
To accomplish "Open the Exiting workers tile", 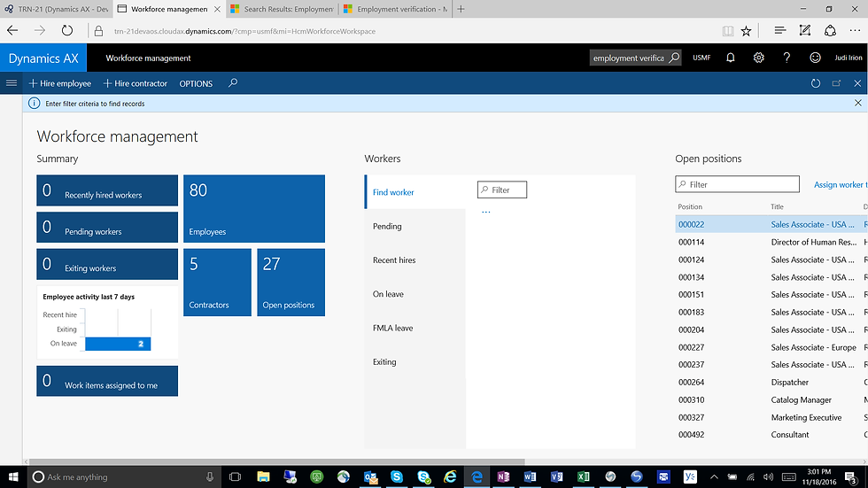I will pyautogui.click(x=107, y=264).
